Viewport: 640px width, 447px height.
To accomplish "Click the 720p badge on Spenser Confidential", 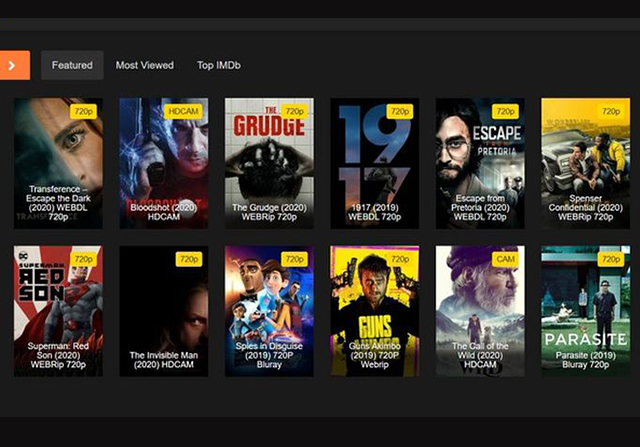I will click(611, 111).
